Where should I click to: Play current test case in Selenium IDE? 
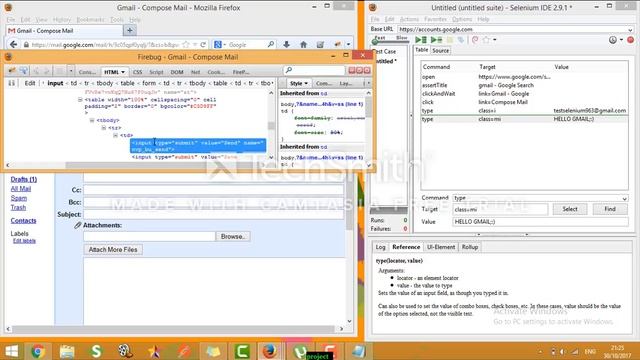click(x=436, y=40)
